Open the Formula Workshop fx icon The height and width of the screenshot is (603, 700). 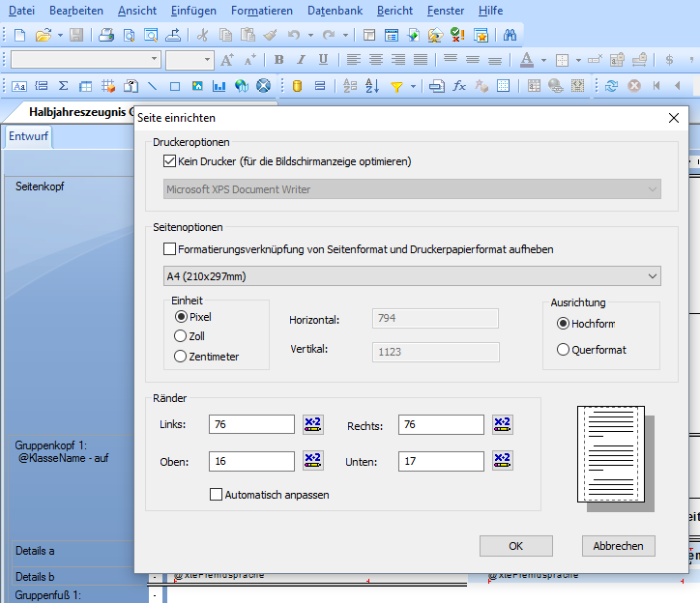pyautogui.click(x=459, y=86)
